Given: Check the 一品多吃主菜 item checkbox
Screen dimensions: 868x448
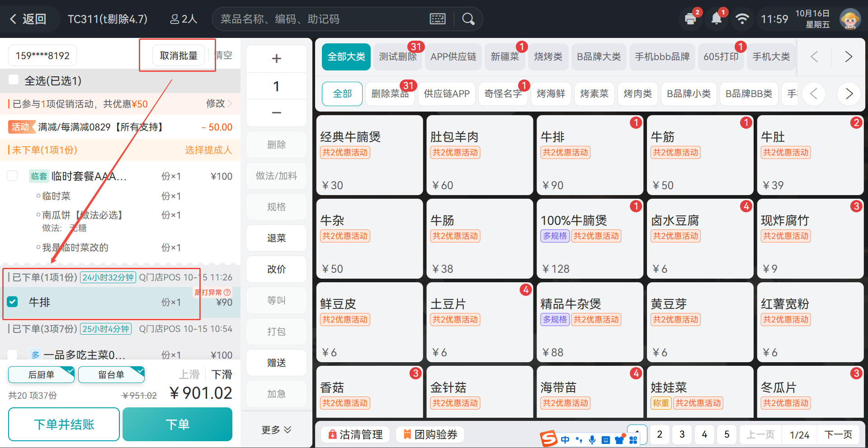Looking at the screenshot, I should 13,355.
